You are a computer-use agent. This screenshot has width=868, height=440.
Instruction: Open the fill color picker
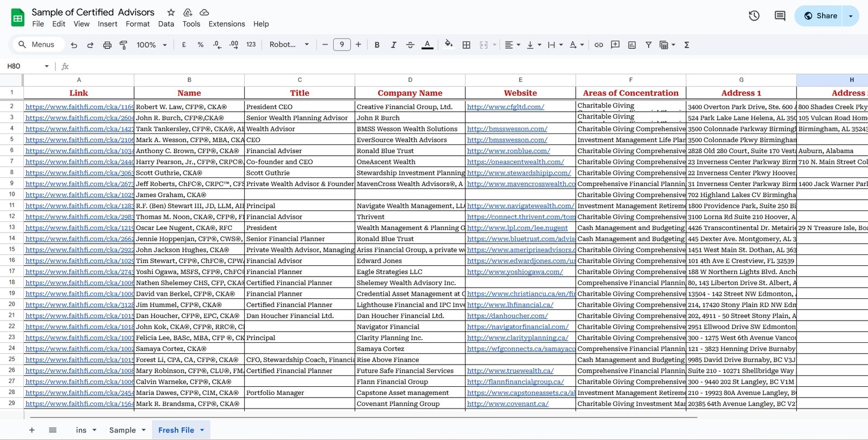click(448, 44)
